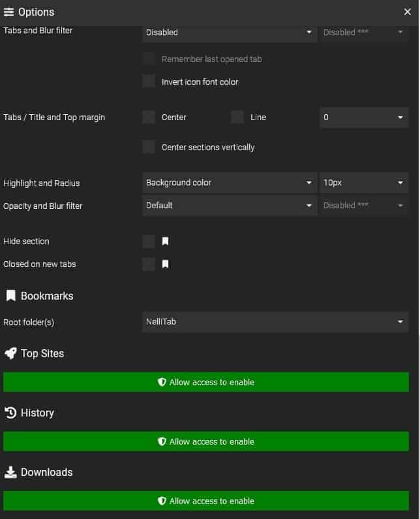The width and height of the screenshot is (420, 519).
Task: Click the Highlight and Radius label
Action: pos(42,183)
